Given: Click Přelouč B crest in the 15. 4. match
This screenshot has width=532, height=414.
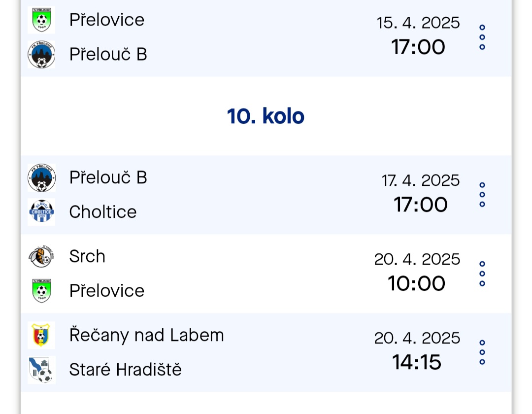Looking at the screenshot, I should coord(41,54).
